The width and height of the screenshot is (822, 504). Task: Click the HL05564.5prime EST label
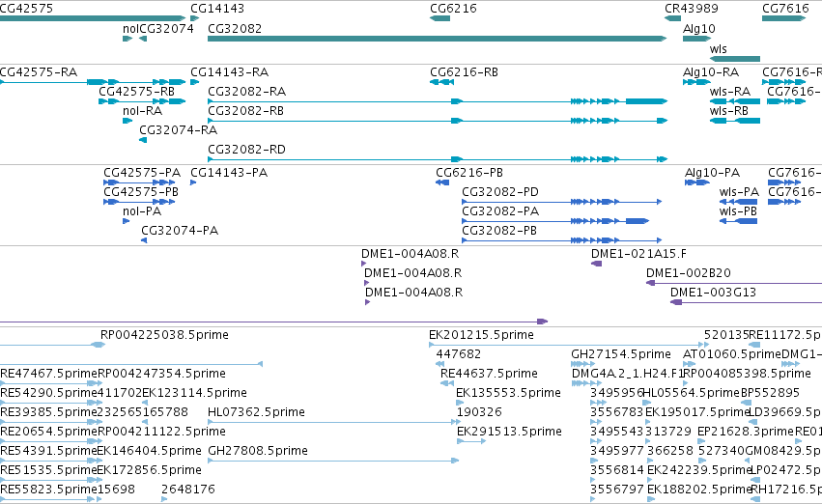coord(691,393)
